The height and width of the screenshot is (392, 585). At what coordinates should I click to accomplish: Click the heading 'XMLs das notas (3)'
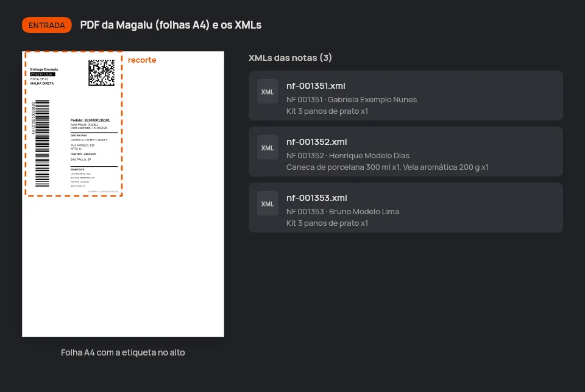pyautogui.click(x=290, y=58)
